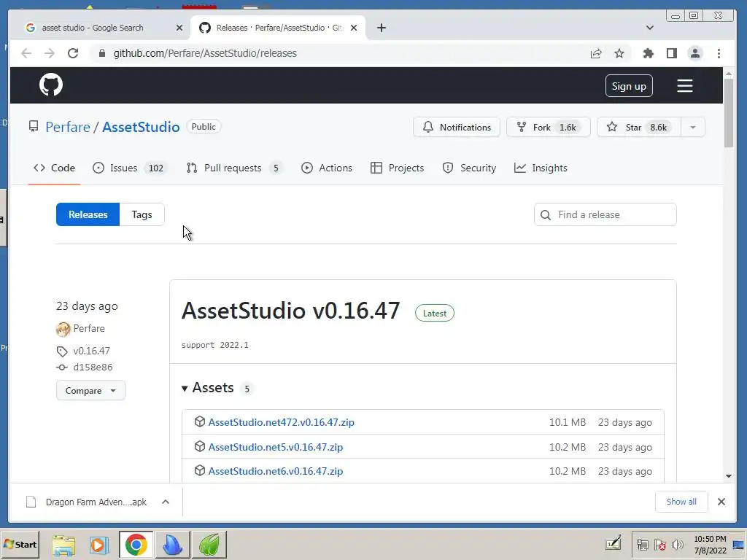
Task: Open the Insights tab
Action: click(x=541, y=168)
